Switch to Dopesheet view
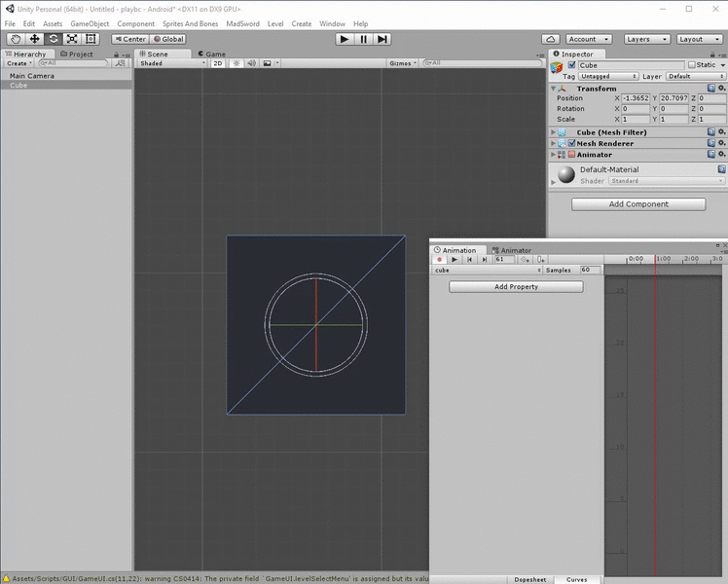This screenshot has height=584, width=728. tap(529, 579)
